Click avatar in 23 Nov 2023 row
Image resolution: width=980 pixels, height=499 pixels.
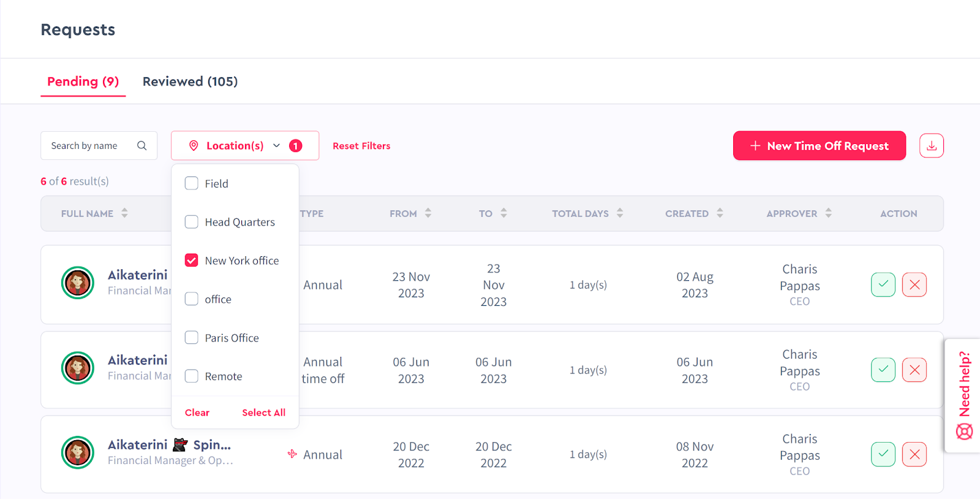[x=78, y=283]
